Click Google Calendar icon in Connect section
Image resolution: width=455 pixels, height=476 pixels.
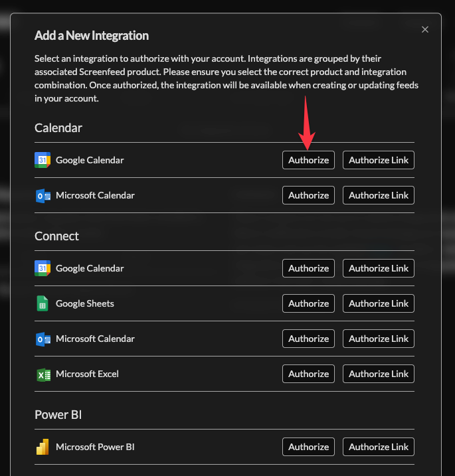tap(43, 268)
